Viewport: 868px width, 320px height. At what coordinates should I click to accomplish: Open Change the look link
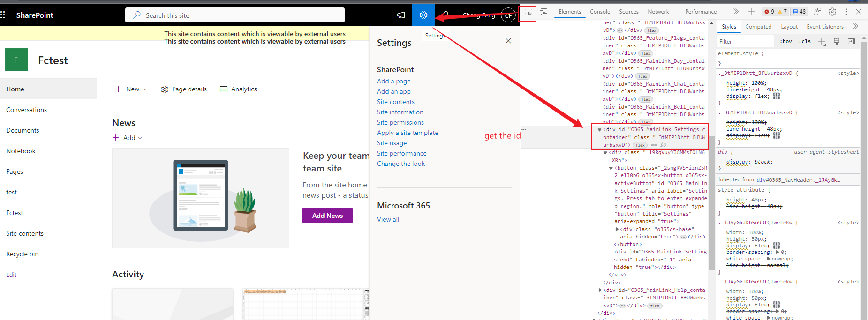400,164
